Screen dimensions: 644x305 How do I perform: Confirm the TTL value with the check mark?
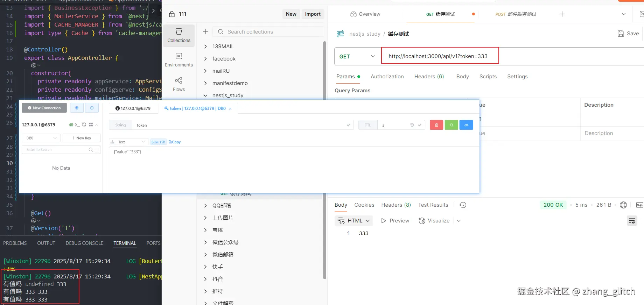pyautogui.click(x=420, y=125)
